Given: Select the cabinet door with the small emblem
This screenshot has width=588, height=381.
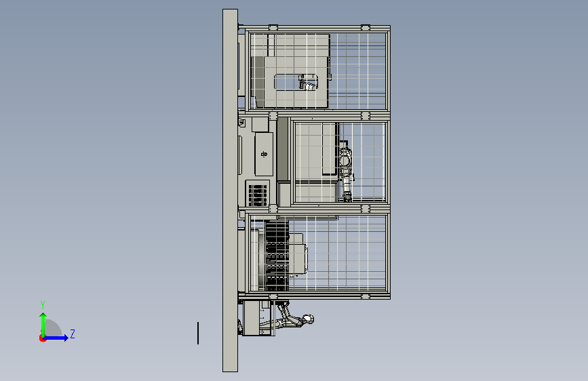Looking at the screenshot, I should coord(264,154).
